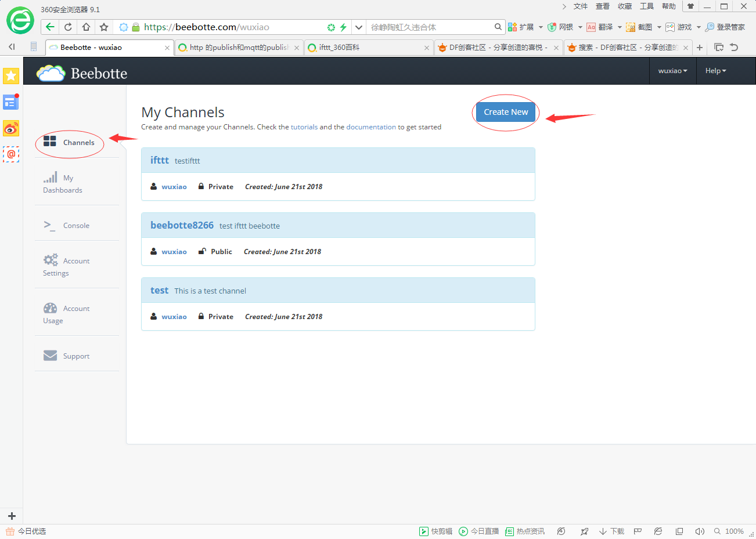756x539 pixels.
Task: Click the restore closed tab undo icon
Action: pyautogui.click(x=735, y=47)
